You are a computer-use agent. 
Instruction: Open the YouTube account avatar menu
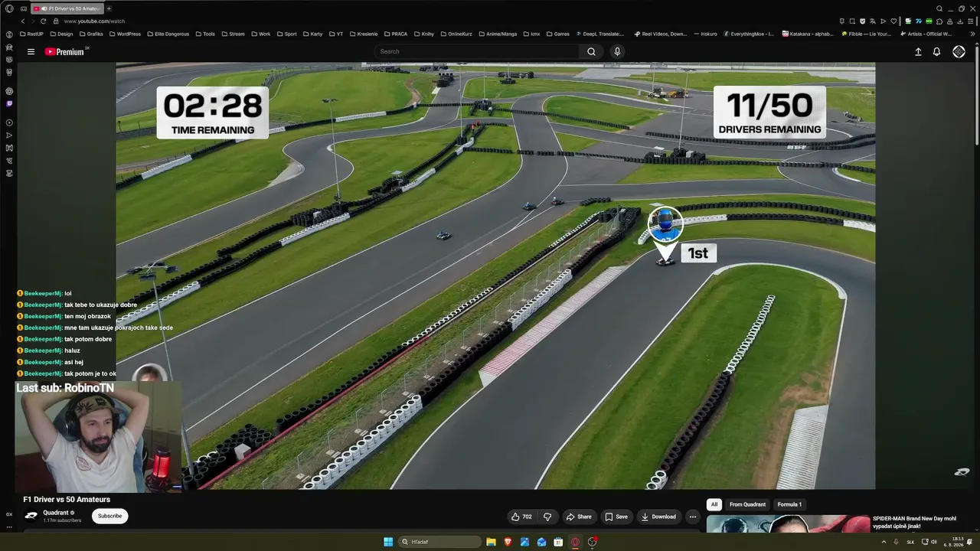click(959, 51)
